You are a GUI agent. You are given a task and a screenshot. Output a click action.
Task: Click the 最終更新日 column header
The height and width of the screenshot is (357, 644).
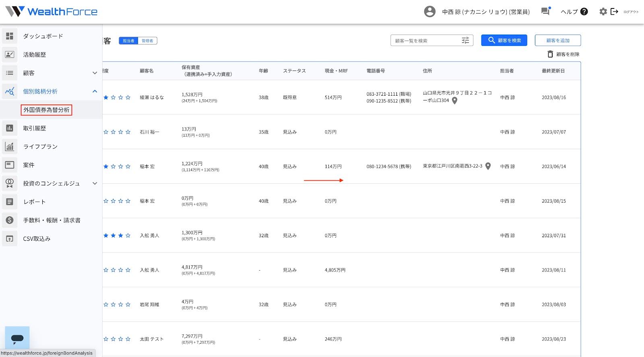(553, 71)
